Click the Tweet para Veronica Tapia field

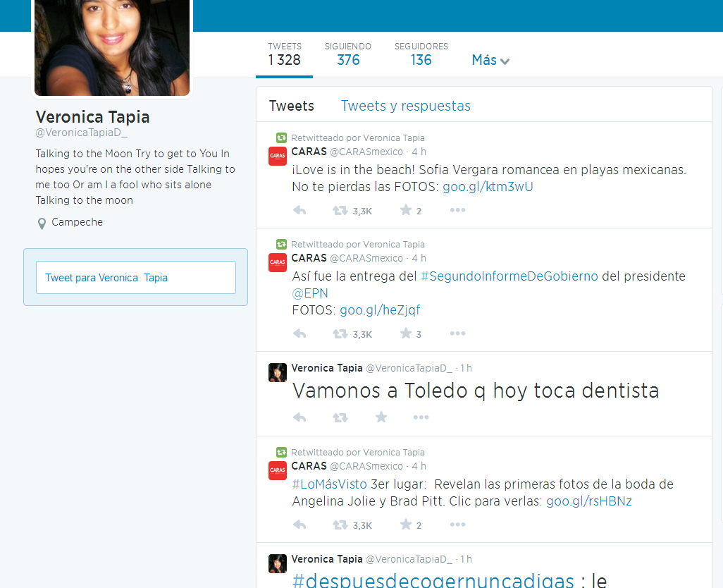136,278
